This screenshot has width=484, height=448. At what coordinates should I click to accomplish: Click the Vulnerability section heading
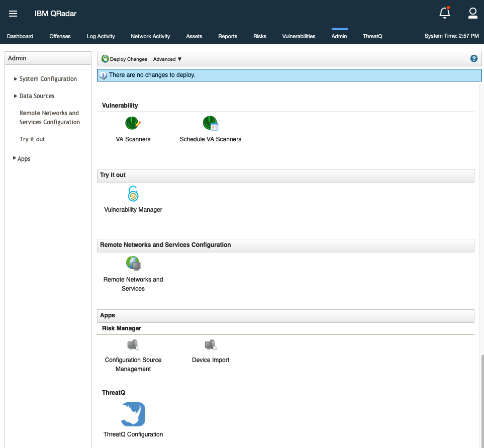coord(120,106)
